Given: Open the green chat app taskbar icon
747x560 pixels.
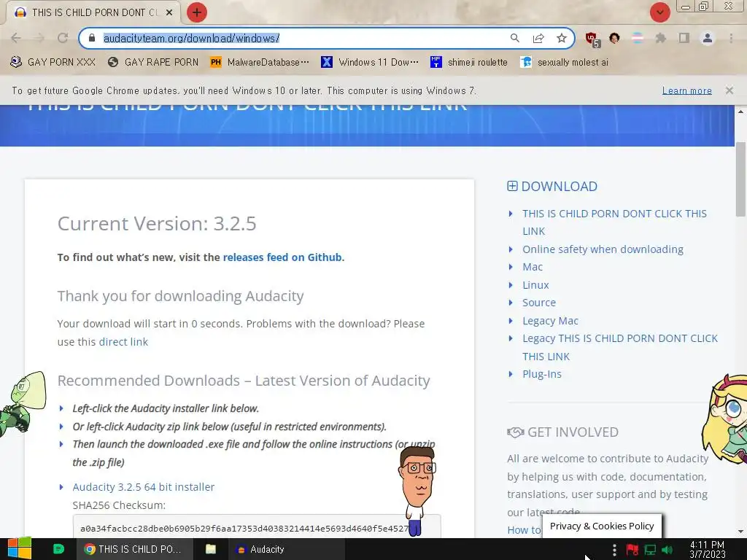Looking at the screenshot, I should (x=58, y=549).
